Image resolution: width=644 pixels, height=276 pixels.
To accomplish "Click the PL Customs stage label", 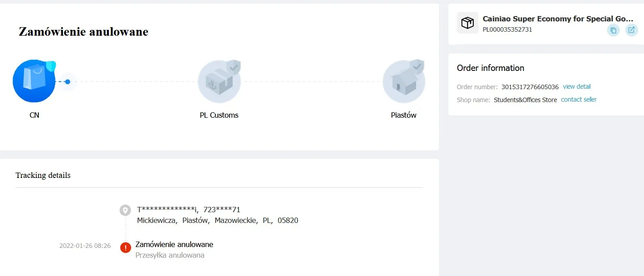I will 219,115.
